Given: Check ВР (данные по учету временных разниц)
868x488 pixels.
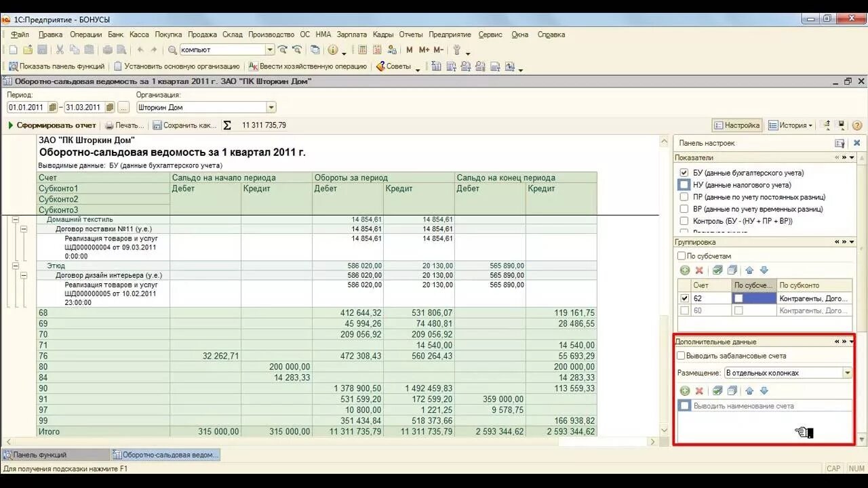Looking at the screenshot, I should (684, 209).
